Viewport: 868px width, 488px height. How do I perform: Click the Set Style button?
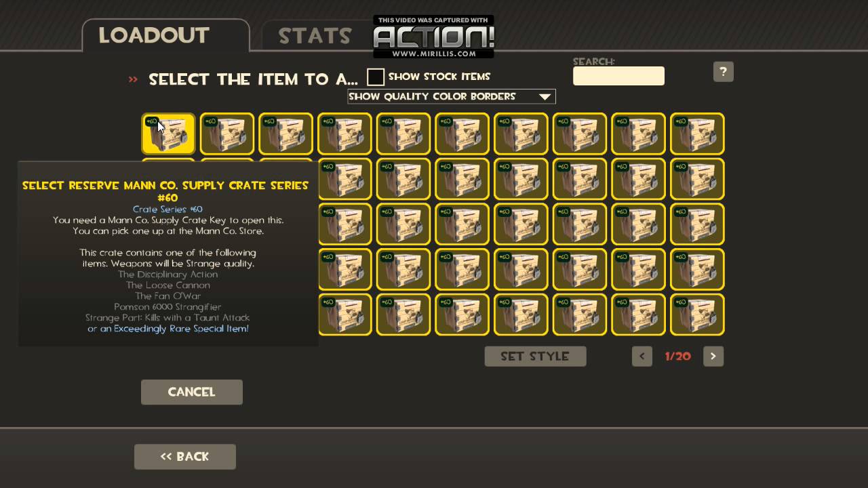(x=535, y=357)
